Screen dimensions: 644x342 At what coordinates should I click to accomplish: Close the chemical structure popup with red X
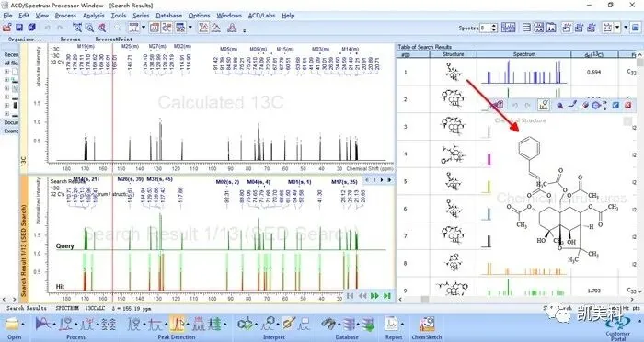click(628, 106)
